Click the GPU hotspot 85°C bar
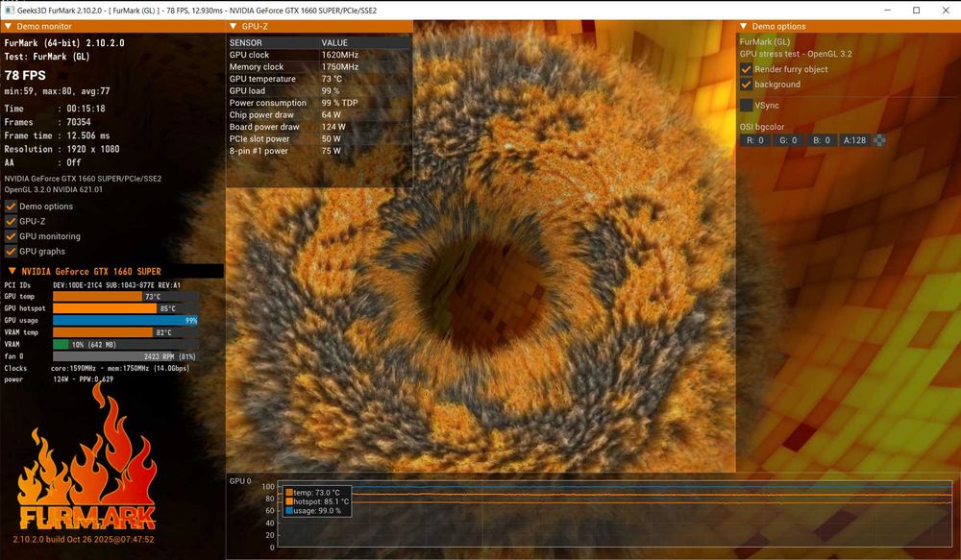The height and width of the screenshot is (560, 961). pos(126,308)
